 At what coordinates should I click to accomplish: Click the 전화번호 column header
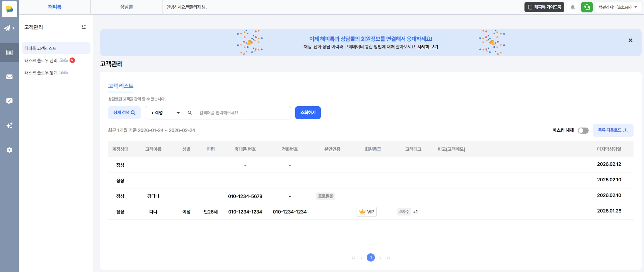pos(290,149)
